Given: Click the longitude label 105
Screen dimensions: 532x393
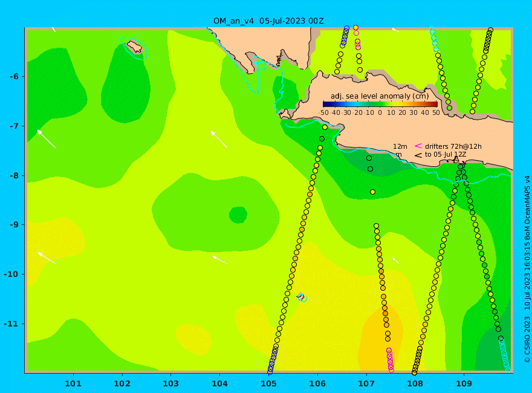Looking at the screenshot, I should [x=268, y=384].
